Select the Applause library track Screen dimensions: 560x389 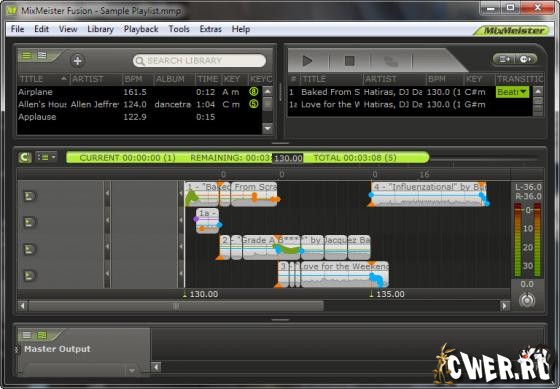(x=139, y=117)
